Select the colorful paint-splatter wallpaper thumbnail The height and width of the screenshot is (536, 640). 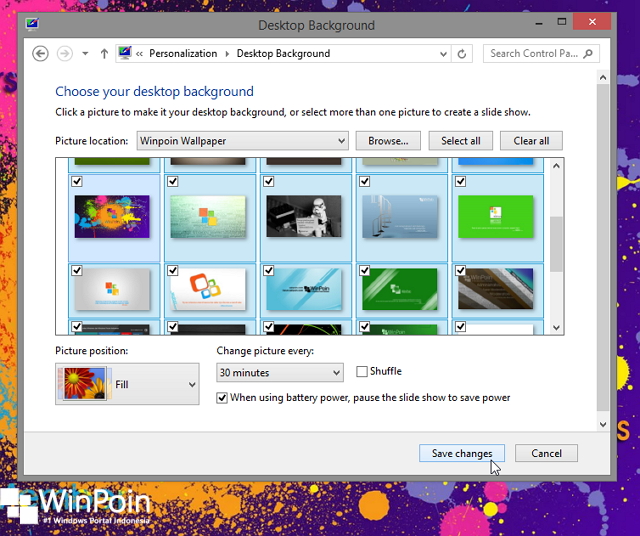coord(112,216)
